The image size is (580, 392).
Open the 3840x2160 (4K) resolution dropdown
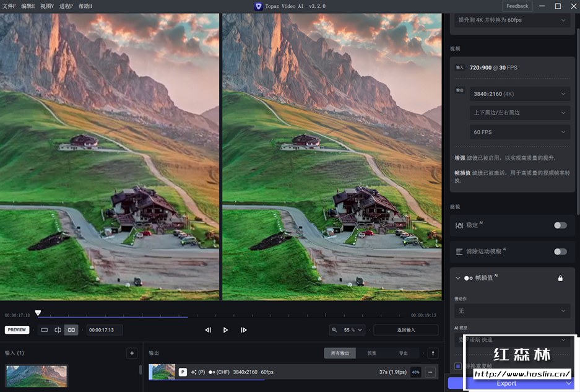[519, 93]
